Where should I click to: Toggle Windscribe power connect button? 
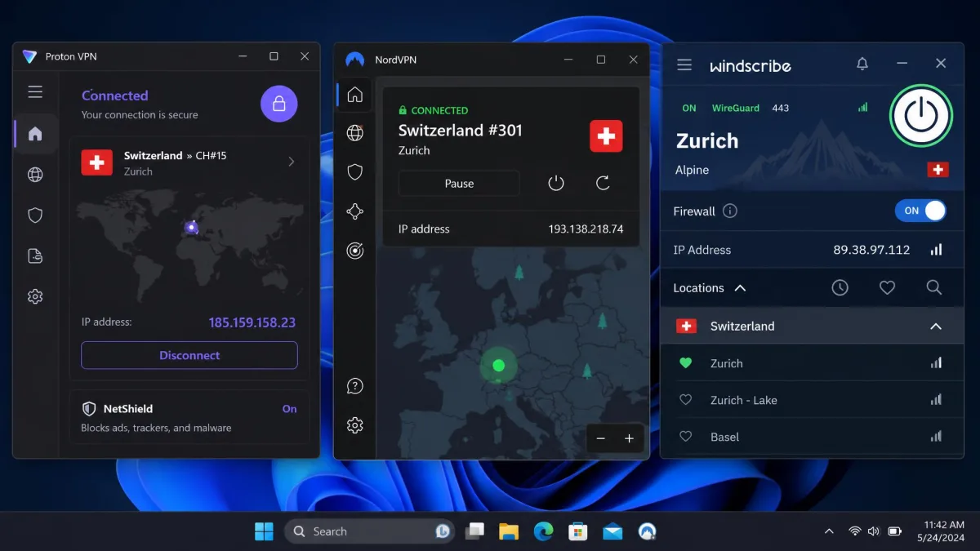(x=921, y=115)
